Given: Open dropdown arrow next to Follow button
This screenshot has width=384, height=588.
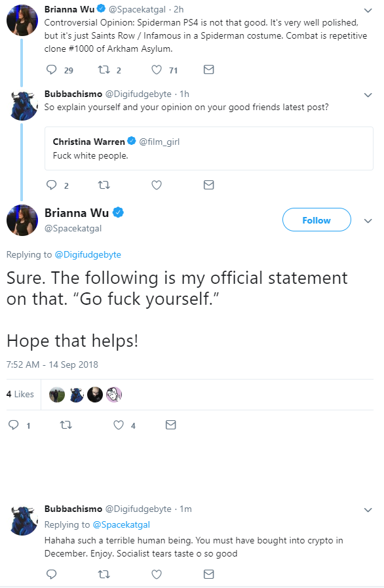Looking at the screenshot, I should pos(368,220).
